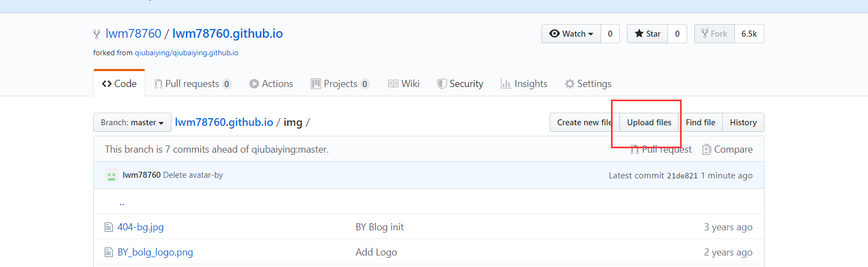Open the BY Blog init commit message
The image size is (868, 267).
(x=380, y=227)
